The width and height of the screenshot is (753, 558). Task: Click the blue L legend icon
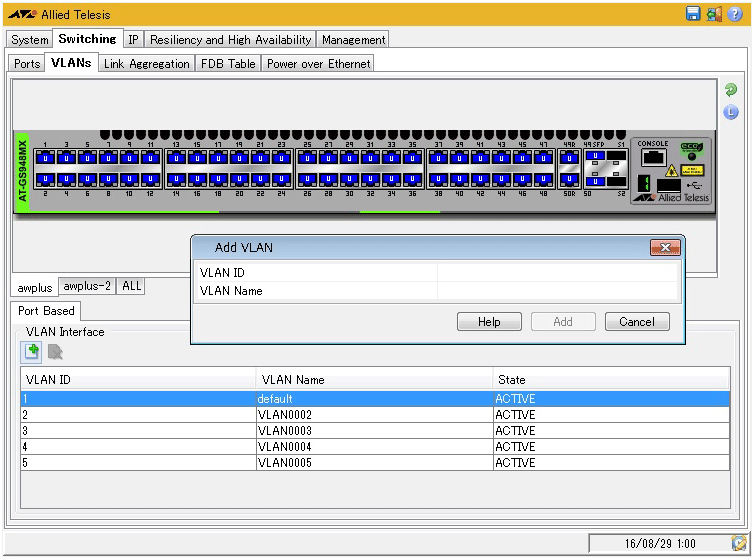[731, 112]
